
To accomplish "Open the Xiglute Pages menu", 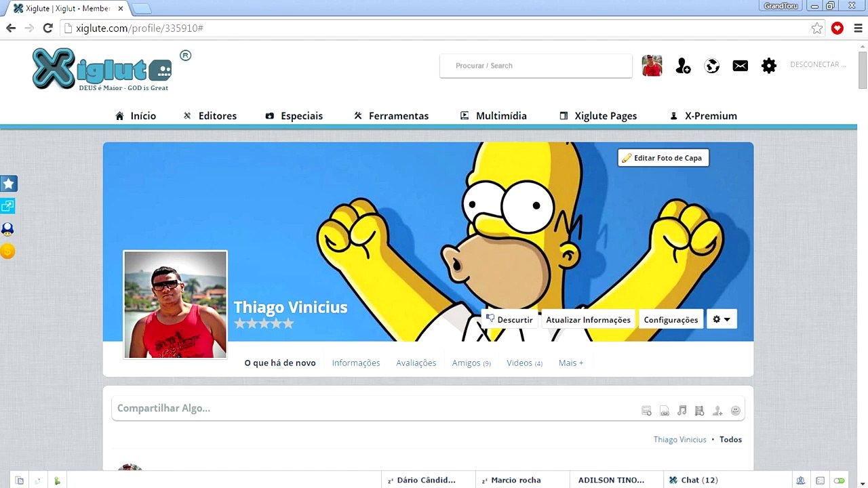I will 598,116.
